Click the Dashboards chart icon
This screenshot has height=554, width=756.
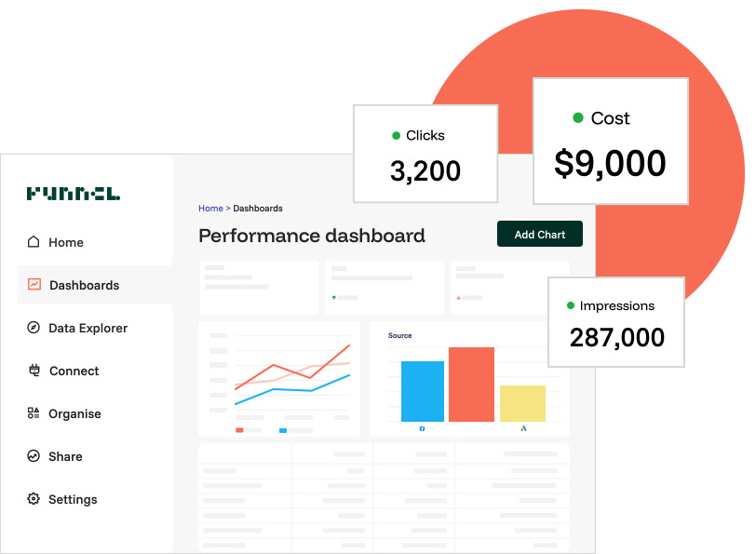(34, 285)
